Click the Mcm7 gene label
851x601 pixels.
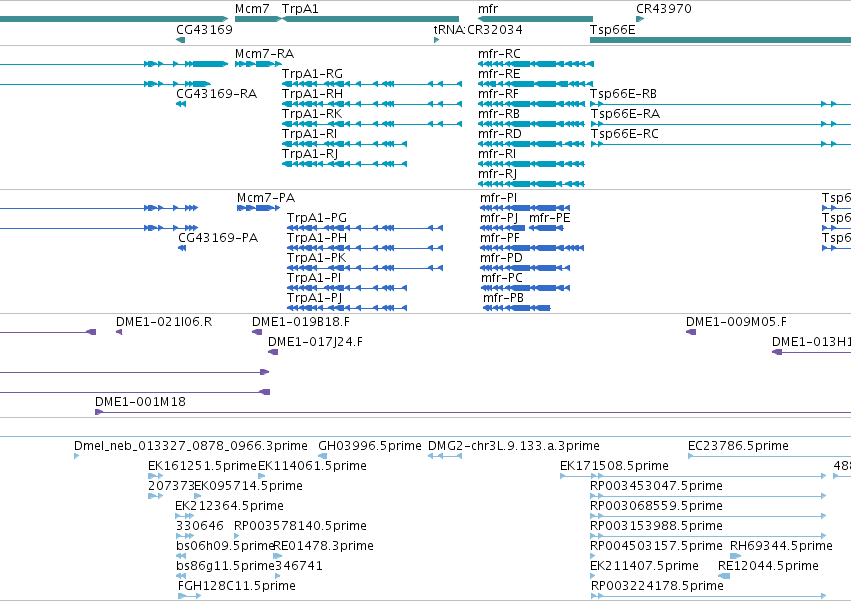tap(252, 9)
